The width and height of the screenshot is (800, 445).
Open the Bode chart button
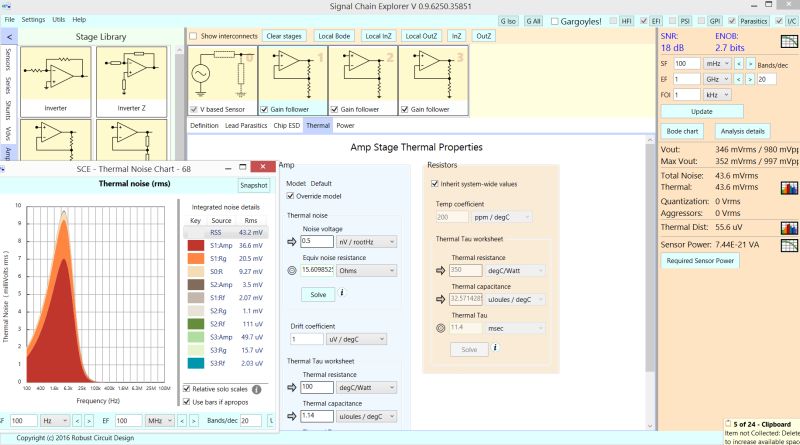(x=682, y=131)
